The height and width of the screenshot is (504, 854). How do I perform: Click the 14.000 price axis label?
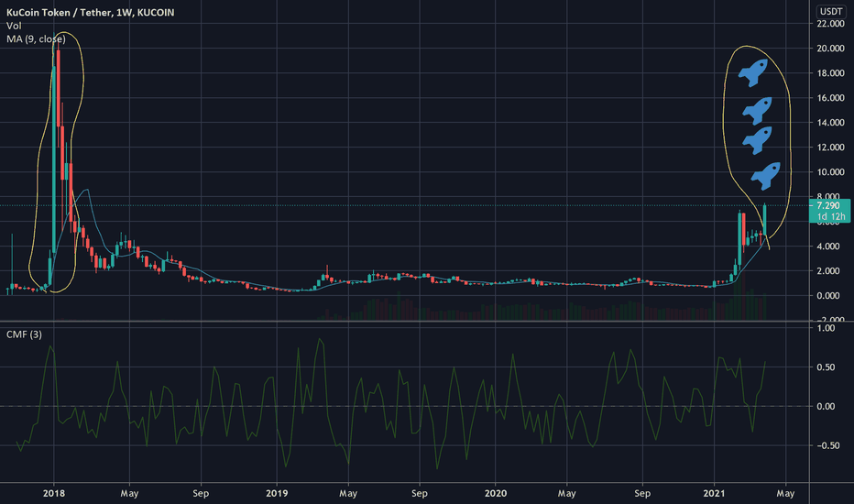pyautogui.click(x=830, y=123)
